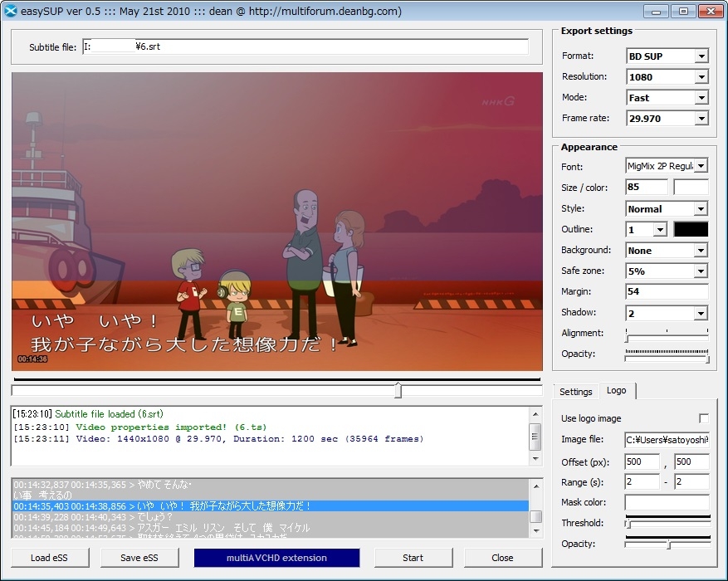Screen dimensions: 728x581
Task: Click the multiAVCHD extension button
Action: (276, 558)
